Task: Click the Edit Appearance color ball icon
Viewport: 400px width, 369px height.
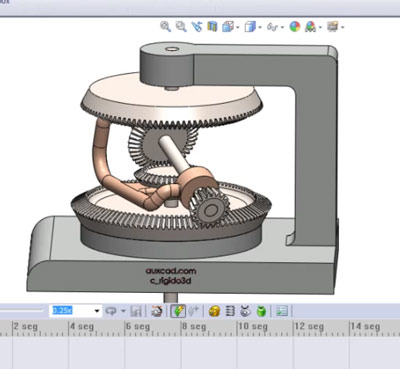Action: point(295,26)
